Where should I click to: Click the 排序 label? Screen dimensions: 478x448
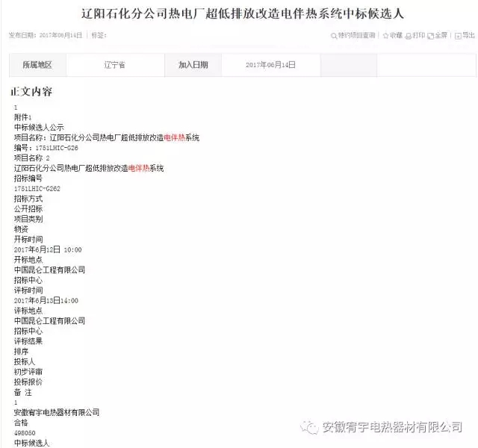[21, 352]
